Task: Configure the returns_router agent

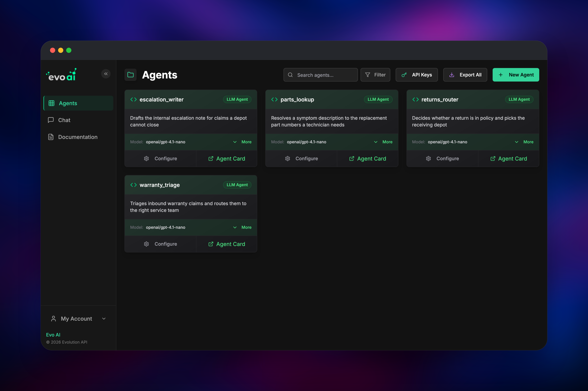Action: click(x=442, y=159)
